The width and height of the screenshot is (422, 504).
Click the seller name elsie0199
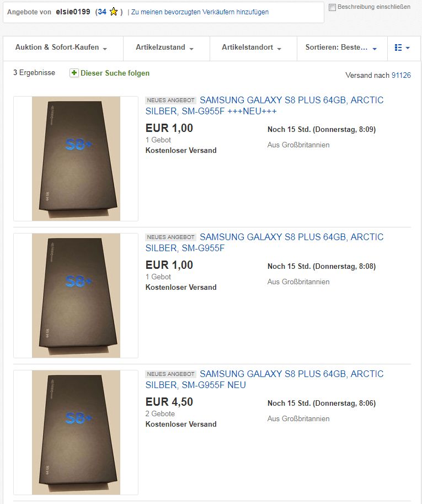73,12
